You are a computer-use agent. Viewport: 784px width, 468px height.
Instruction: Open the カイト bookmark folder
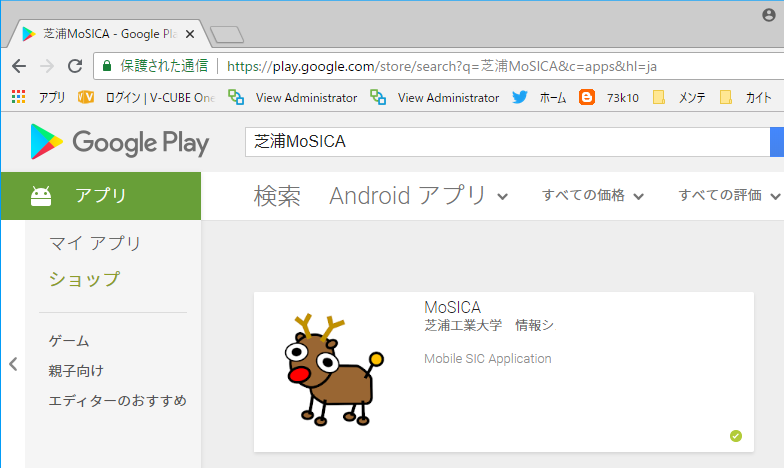[745, 98]
